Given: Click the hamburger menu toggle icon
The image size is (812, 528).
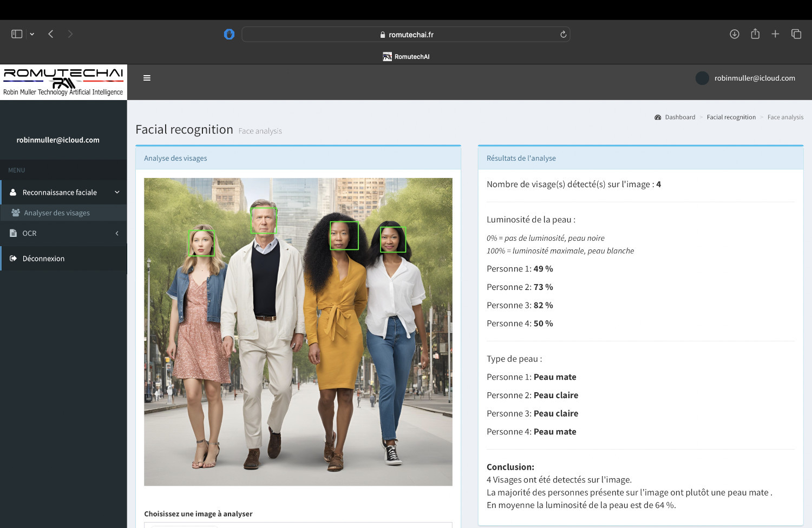Looking at the screenshot, I should click(x=147, y=78).
